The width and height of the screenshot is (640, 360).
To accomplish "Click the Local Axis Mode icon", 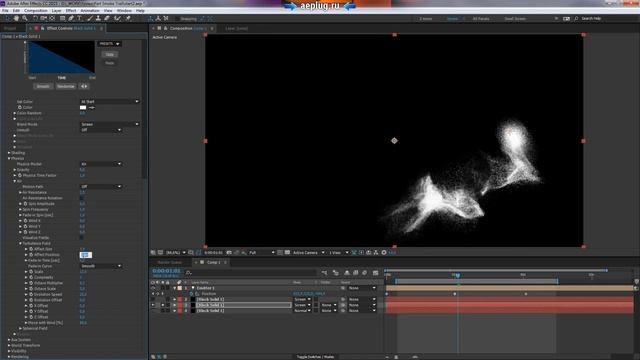I will [x=151, y=18].
